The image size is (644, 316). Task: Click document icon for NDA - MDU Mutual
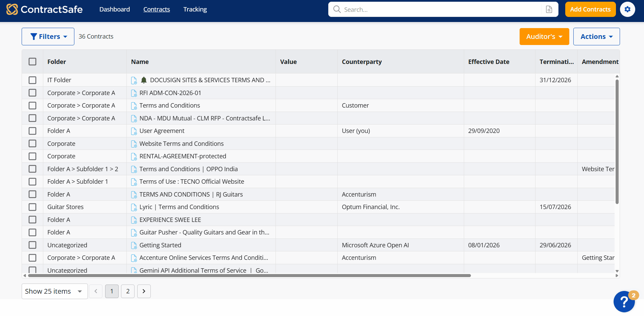[134, 118]
